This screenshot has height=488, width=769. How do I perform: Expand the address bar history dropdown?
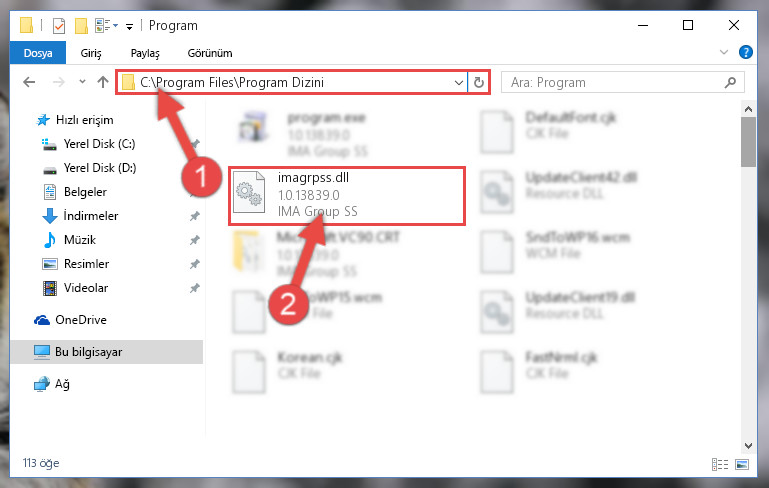pyautogui.click(x=459, y=82)
